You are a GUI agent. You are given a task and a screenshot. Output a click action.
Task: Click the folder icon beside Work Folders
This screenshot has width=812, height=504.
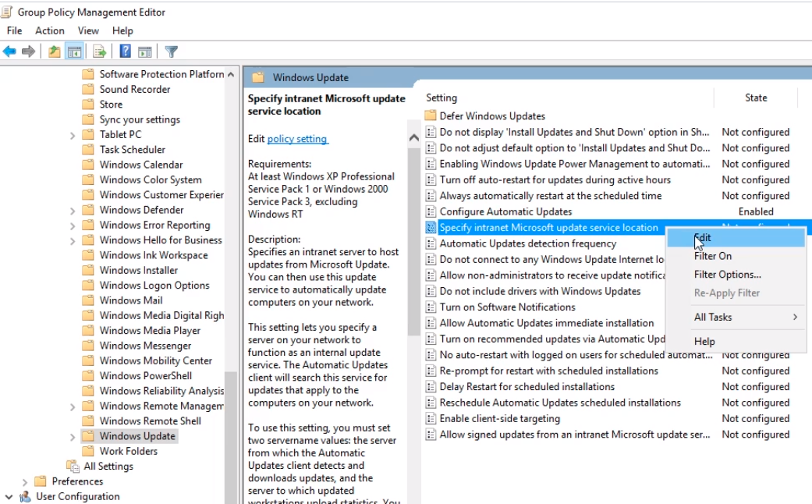(x=89, y=451)
